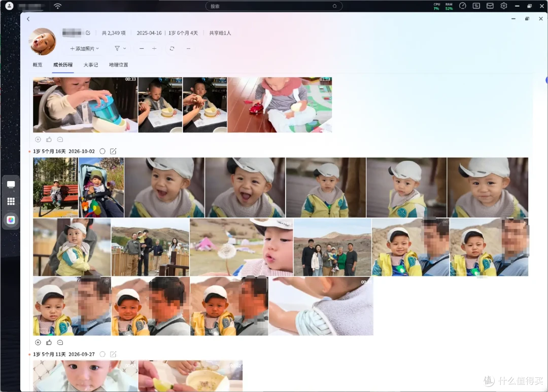Click the RAM 52% usage indicator
This screenshot has height=392, width=548.
click(x=449, y=6)
